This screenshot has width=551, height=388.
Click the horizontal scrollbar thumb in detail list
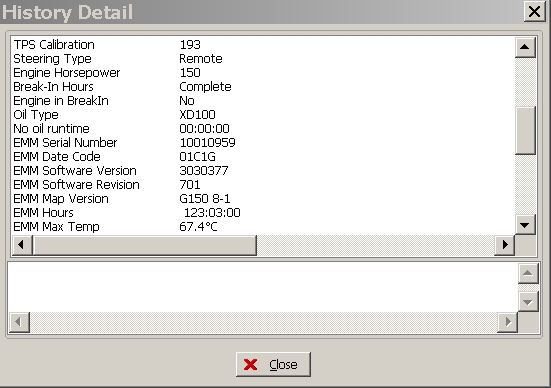(x=145, y=245)
